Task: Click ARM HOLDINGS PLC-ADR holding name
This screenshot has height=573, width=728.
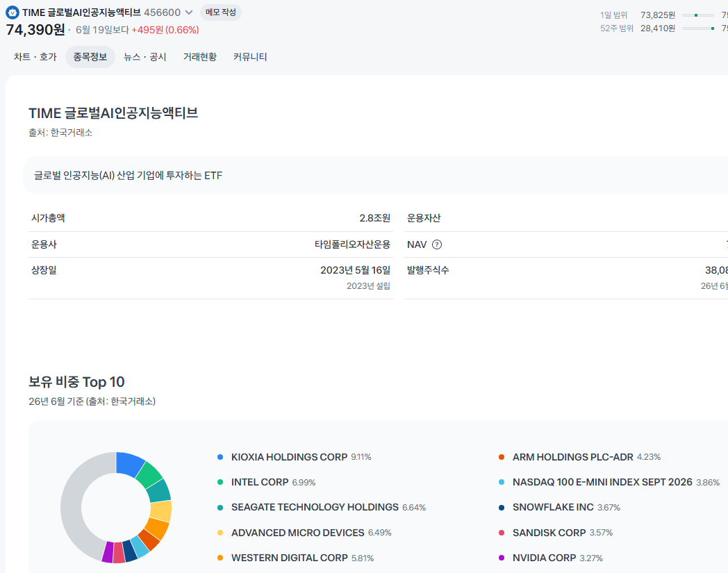Action: coord(573,458)
